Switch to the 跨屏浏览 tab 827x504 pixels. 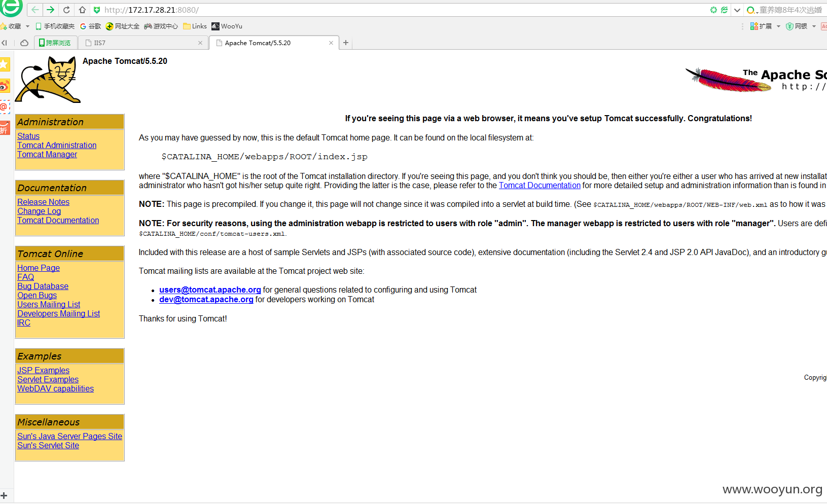[56, 43]
